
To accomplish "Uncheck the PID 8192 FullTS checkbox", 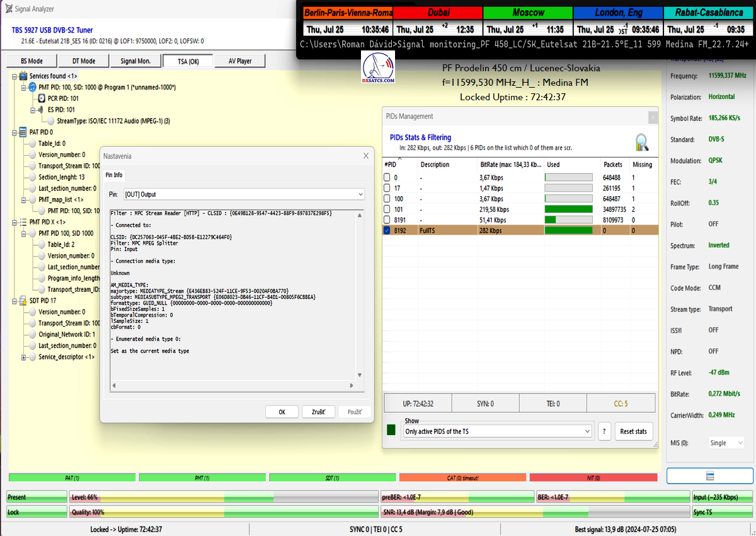I will tap(387, 231).
